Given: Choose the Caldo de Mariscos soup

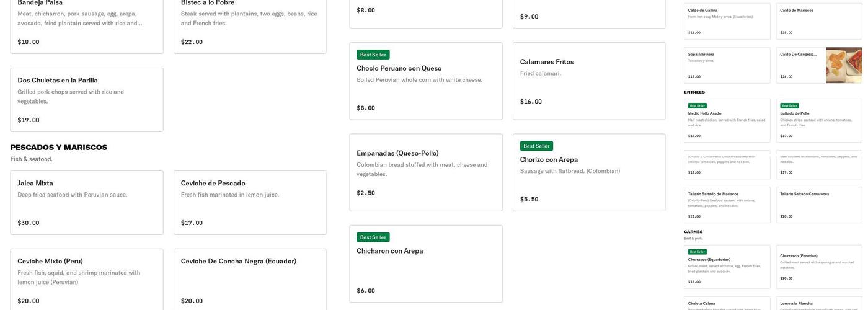Looking at the screenshot, I should click(x=819, y=21).
